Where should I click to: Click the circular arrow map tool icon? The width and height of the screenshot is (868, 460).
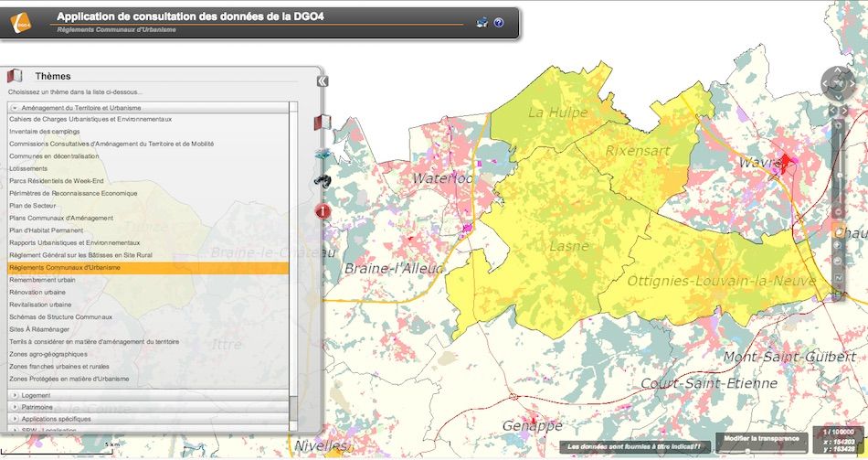[838, 261]
